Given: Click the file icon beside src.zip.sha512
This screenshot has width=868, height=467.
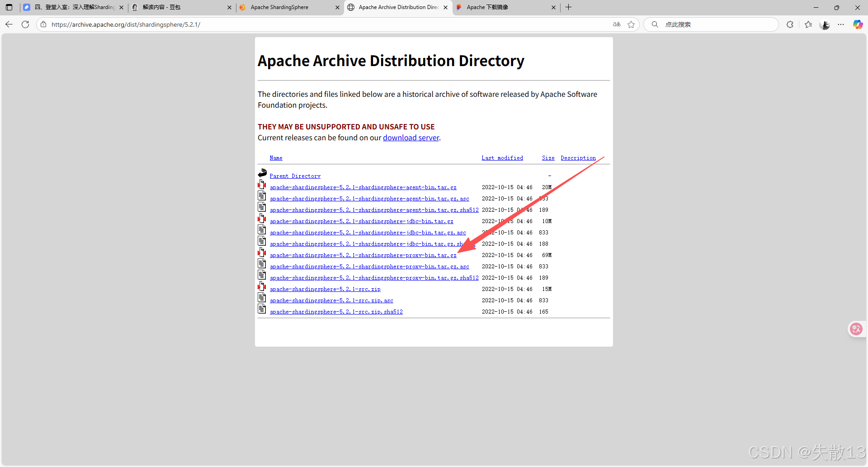Looking at the screenshot, I should pyautogui.click(x=262, y=309).
